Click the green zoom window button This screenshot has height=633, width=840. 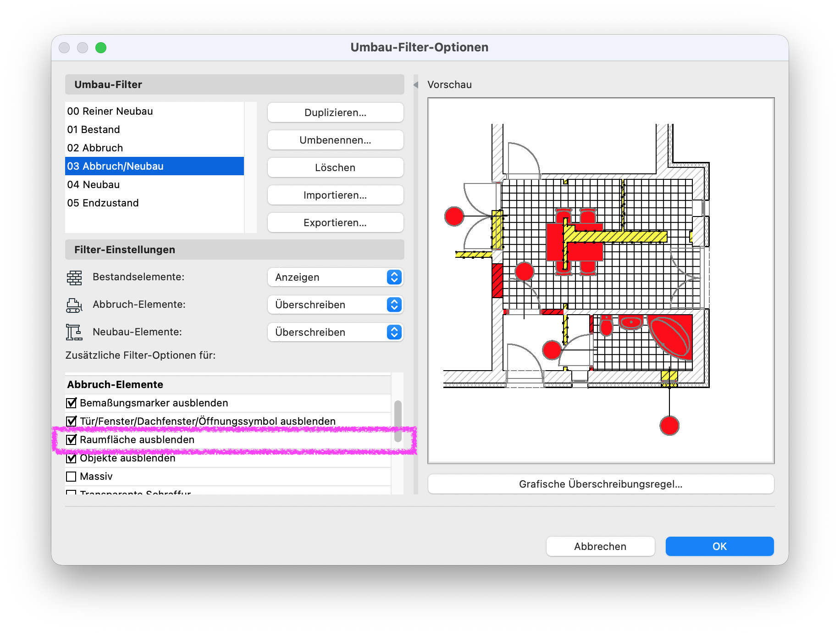(x=101, y=48)
